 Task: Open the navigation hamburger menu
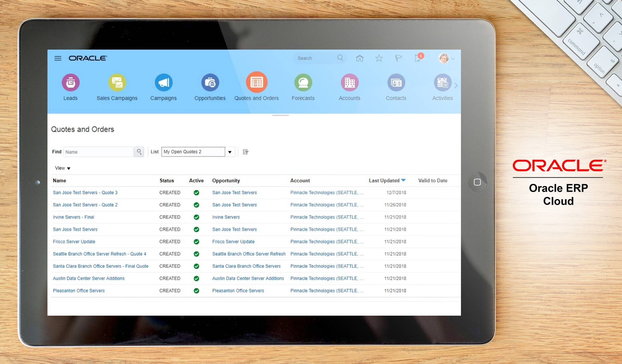58,58
